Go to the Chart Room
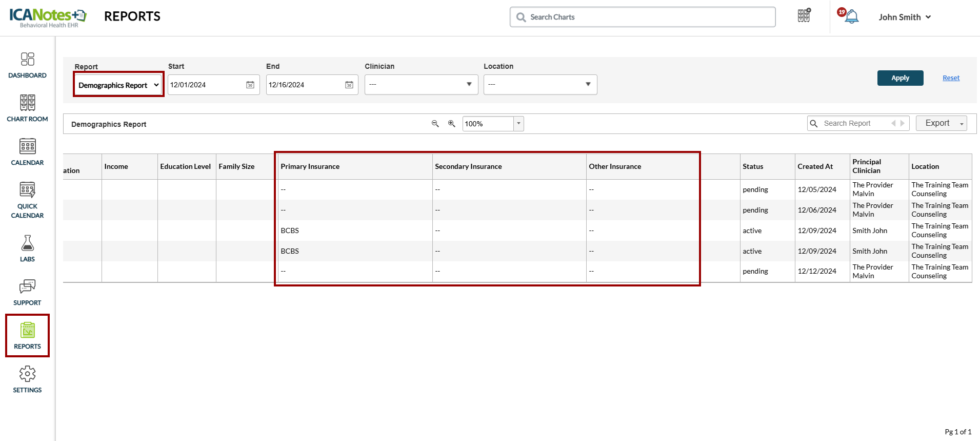980x441 pixels. (27, 108)
